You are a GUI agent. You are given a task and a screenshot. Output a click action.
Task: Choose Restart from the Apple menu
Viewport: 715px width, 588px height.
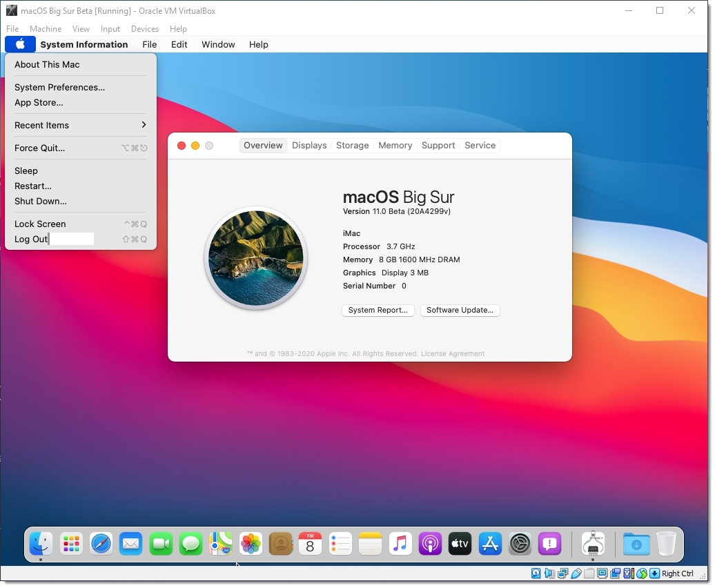(33, 186)
